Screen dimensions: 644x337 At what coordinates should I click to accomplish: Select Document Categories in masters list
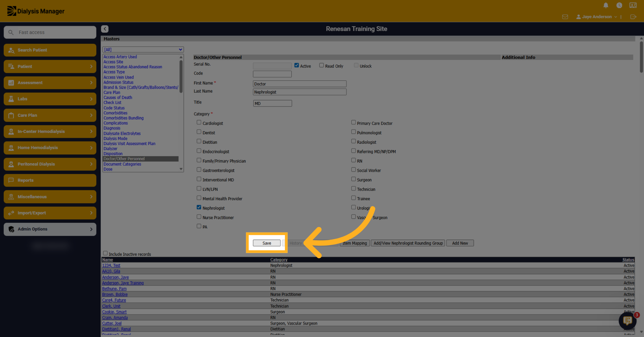122,164
